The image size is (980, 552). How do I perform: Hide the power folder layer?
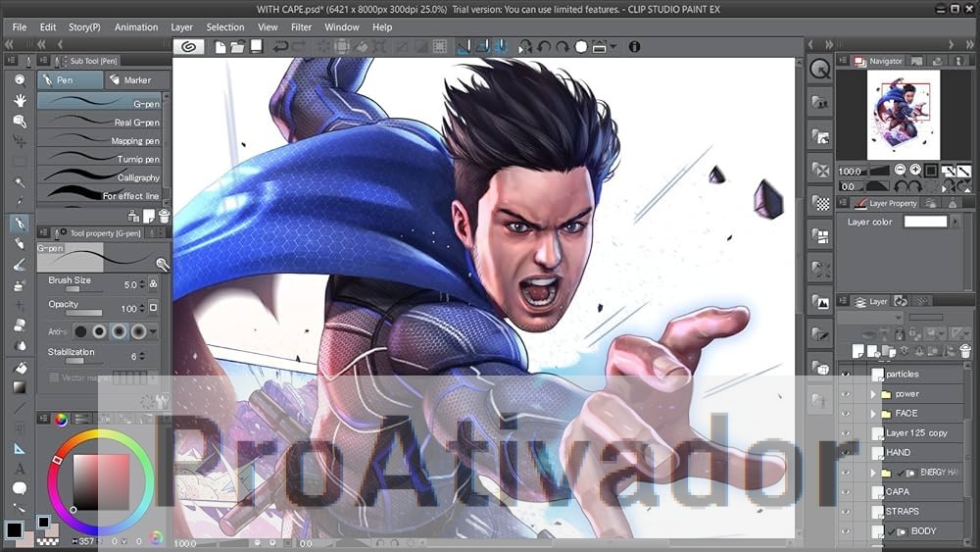point(846,394)
